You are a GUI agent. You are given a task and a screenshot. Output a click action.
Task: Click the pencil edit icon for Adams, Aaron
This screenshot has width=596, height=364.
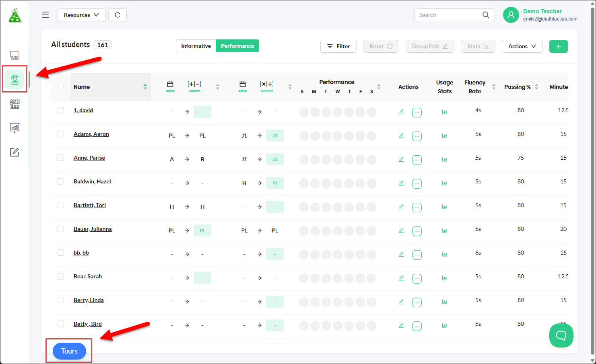pos(401,136)
